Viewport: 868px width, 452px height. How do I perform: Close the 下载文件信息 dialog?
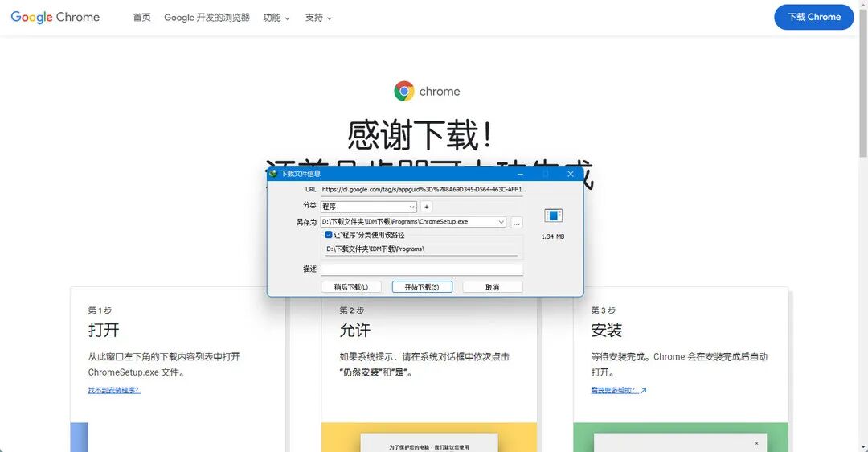point(570,174)
